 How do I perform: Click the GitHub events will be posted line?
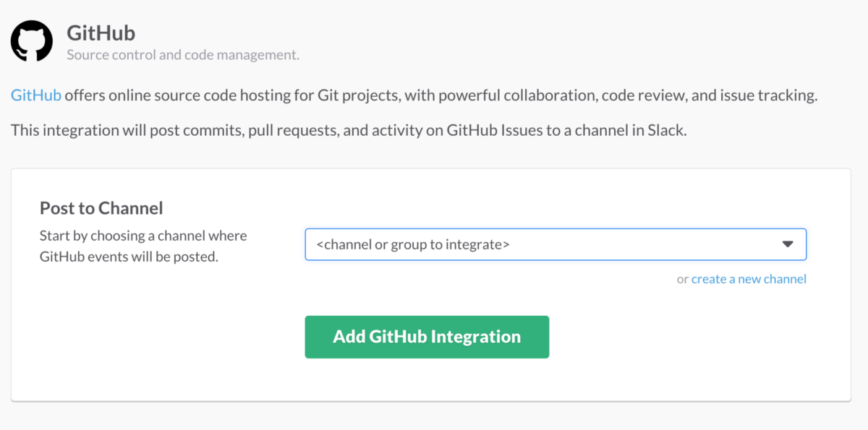click(129, 257)
